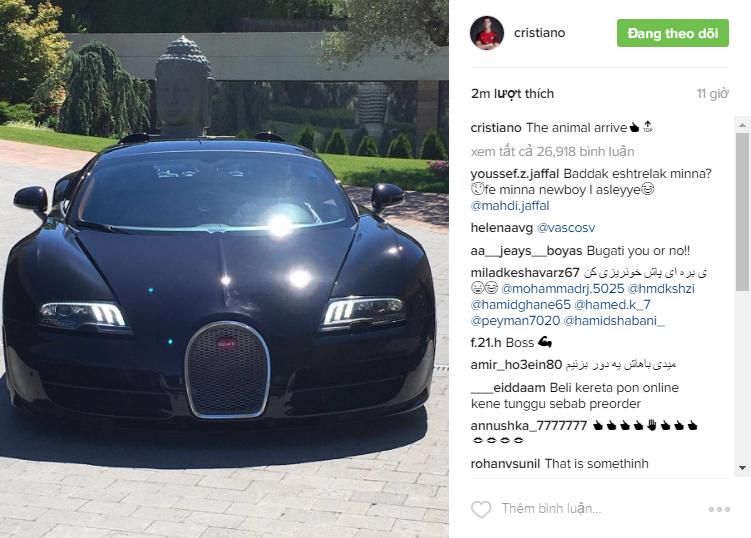Open the three-dot more options menu
Screen dimensions: 751x538
coord(719,509)
